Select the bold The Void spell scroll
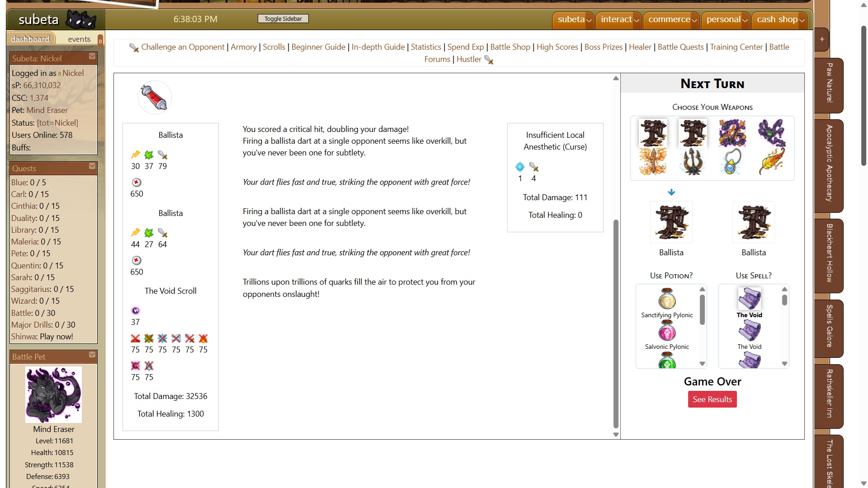Screen dimensions: 868x488 tap(749, 299)
